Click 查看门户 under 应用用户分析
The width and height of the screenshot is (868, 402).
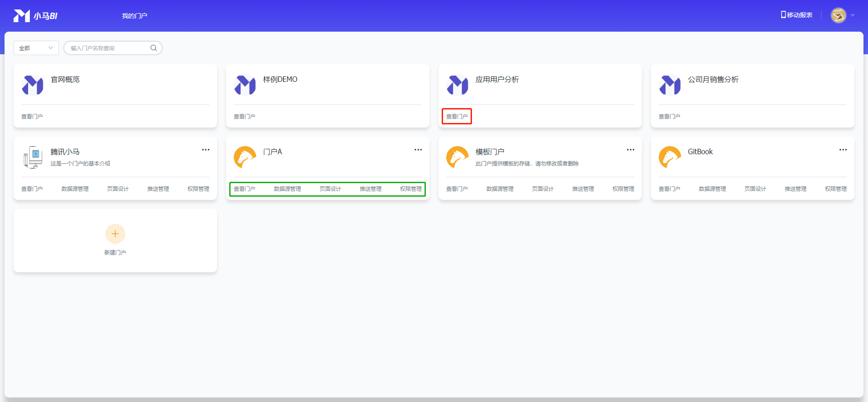click(457, 117)
